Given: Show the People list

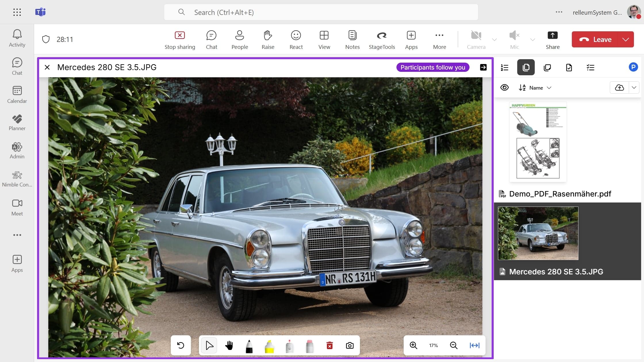Looking at the screenshot, I should pos(239,40).
